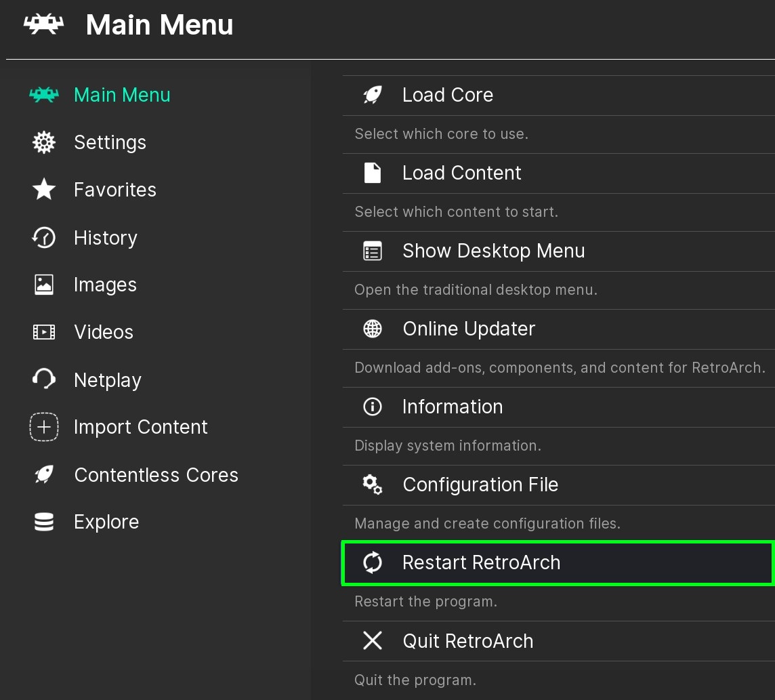This screenshot has height=700, width=775.
Task: Click the Settings gear icon in sidebar
Action: pyautogui.click(x=44, y=142)
